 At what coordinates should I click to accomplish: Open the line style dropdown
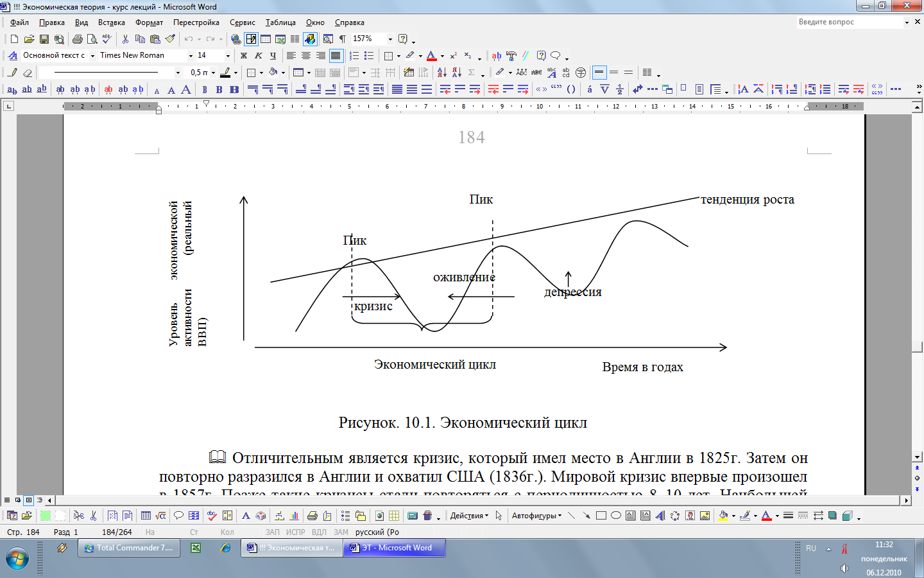[178, 73]
